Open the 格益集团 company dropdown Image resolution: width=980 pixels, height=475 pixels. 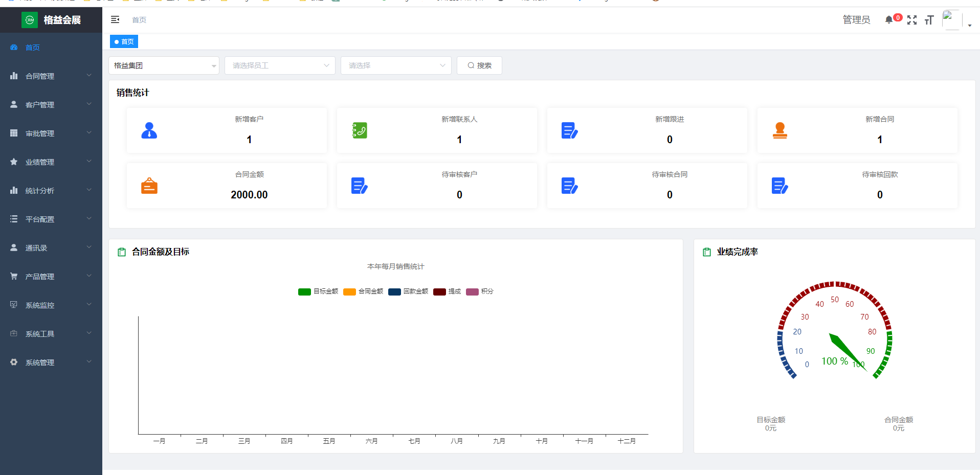click(164, 65)
